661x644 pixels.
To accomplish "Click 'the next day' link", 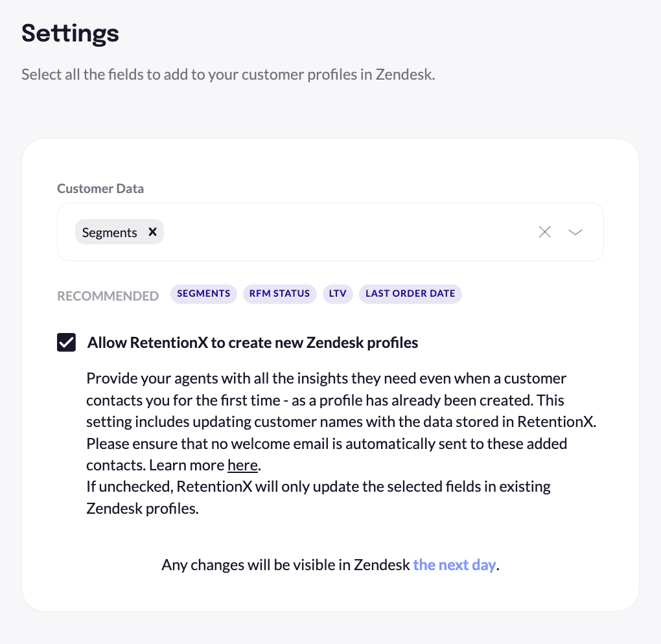I will [x=454, y=564].
